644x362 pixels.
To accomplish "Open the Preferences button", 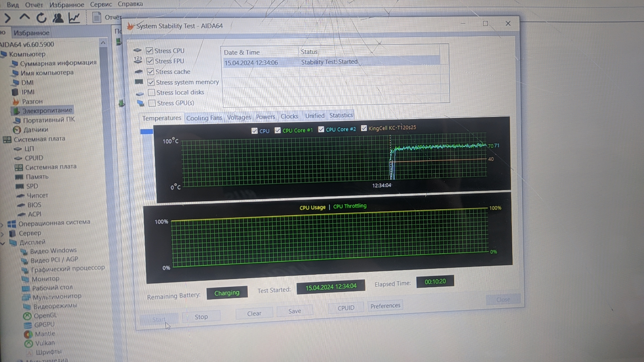I will click(385, 306).
